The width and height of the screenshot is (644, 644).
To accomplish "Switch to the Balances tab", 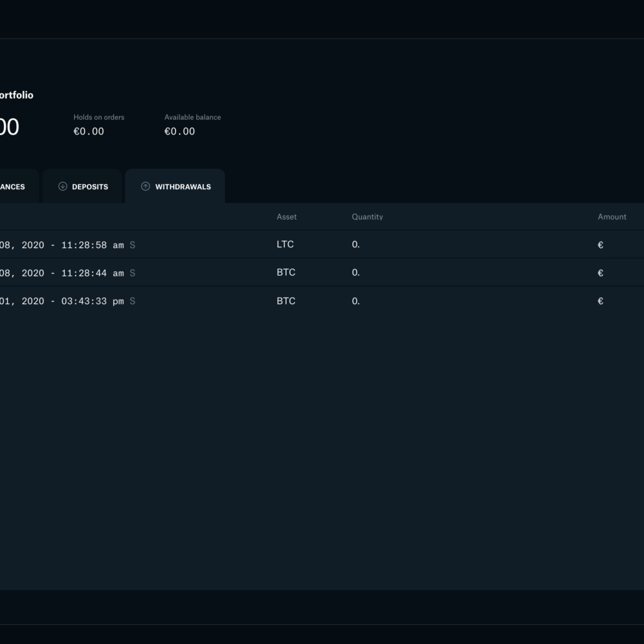I will pos(13,187).
